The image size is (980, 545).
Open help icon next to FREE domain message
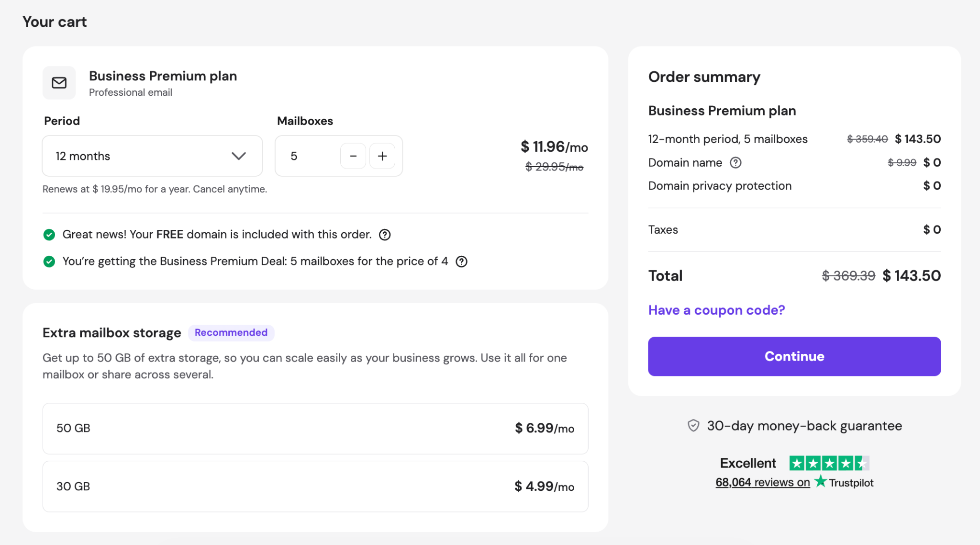pyautogui.click(x=385, y=235)
